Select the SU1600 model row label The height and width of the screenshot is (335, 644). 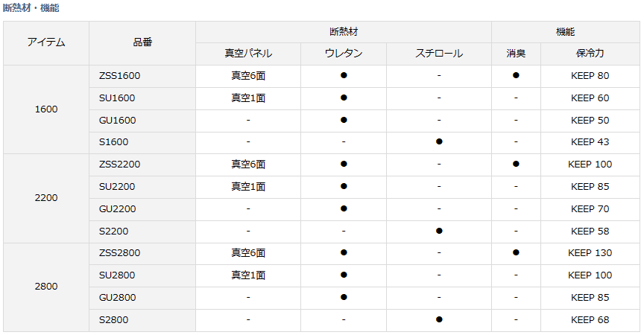click(142, 98)
